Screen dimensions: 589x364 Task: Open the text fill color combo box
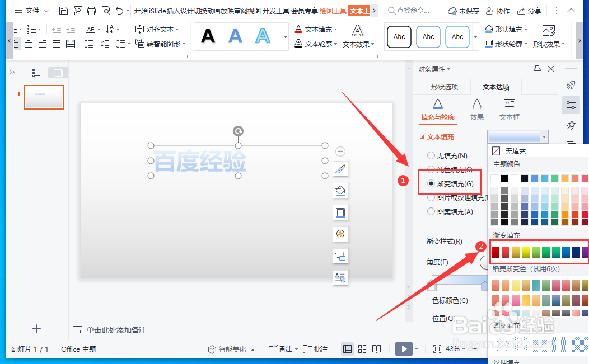pyautogui.click(x=518, y=136)
